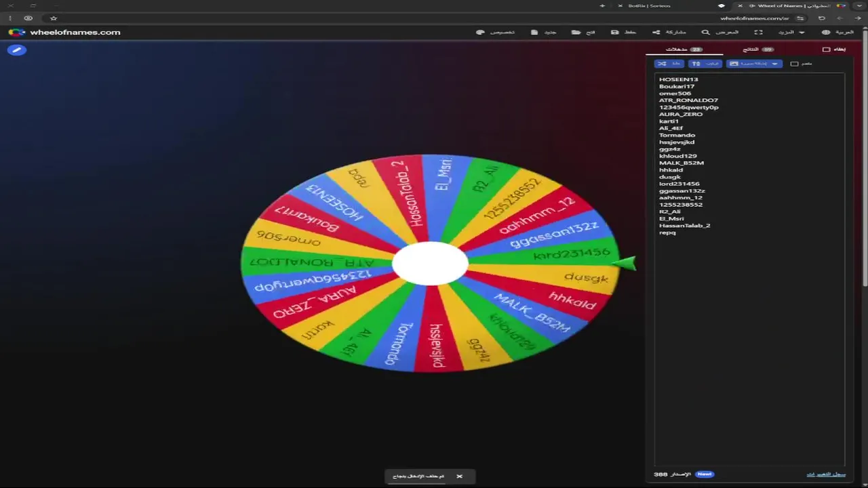Click Tormando in the entries list
Screen dimensions: 868x488
click(677, 135)
